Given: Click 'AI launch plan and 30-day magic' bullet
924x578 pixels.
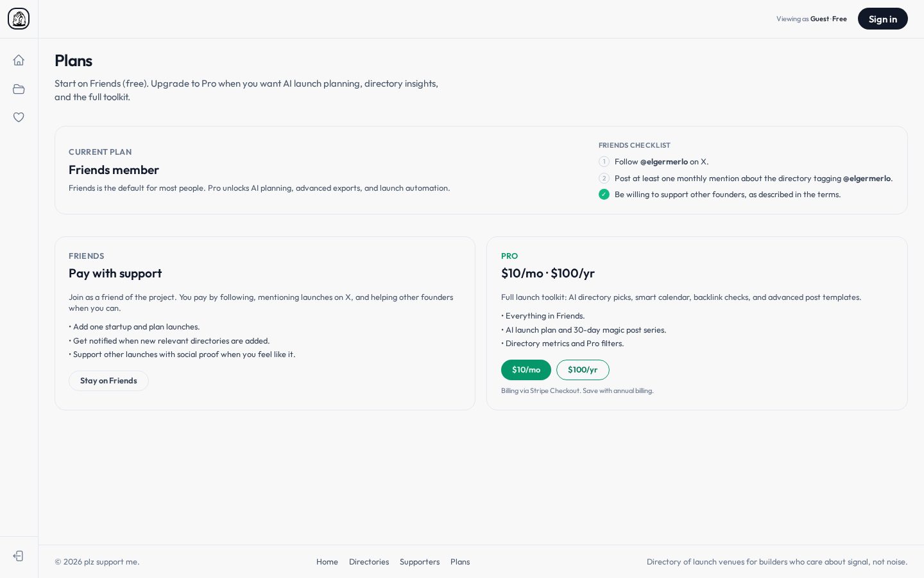Looking at the screenshot, I should click(x=584, y=330).
